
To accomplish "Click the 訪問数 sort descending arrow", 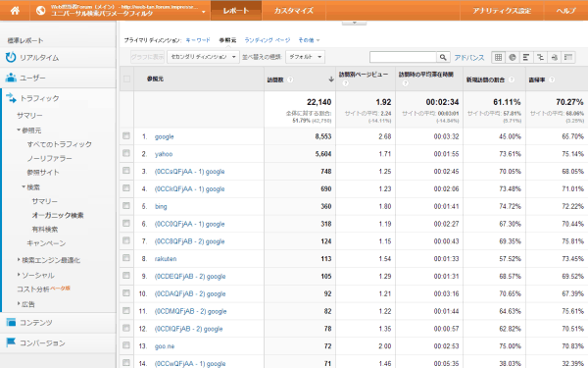I will coord(331,79).
